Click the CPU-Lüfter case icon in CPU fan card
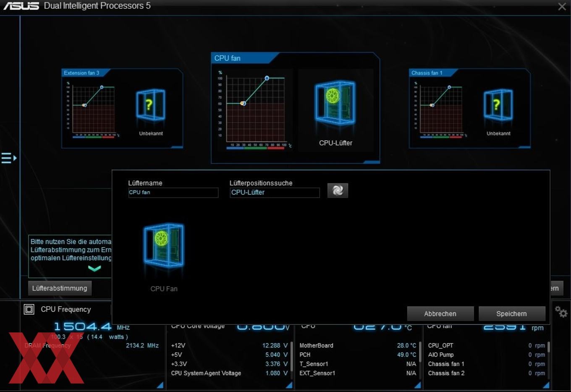This screenshot has height=392, width=571. (x=335, y=103)
